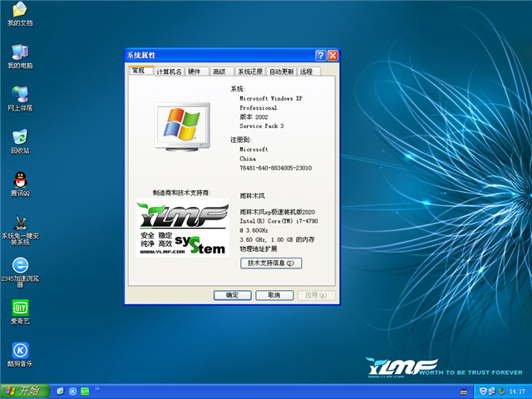The width and height of the screenshot is (532, 399).
Task: Open the 爱奇艺 desktop shortcut
Action: [x=19, y=308]
